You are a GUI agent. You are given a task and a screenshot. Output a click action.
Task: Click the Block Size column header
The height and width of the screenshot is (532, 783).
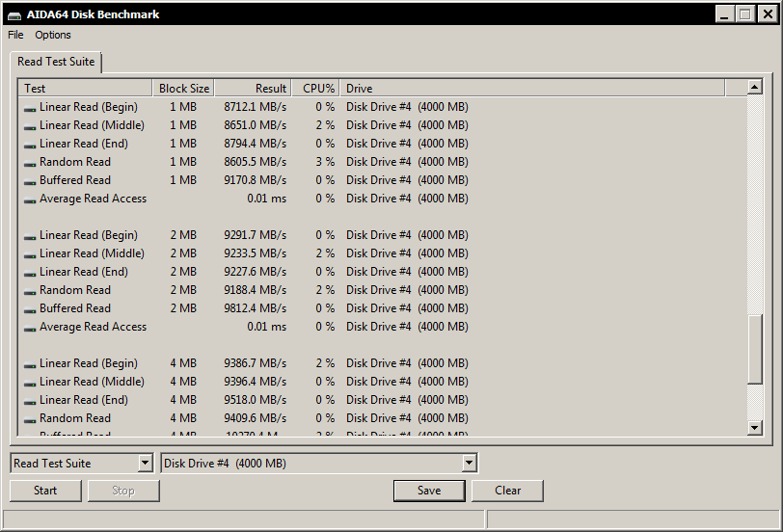click(183, 89)
